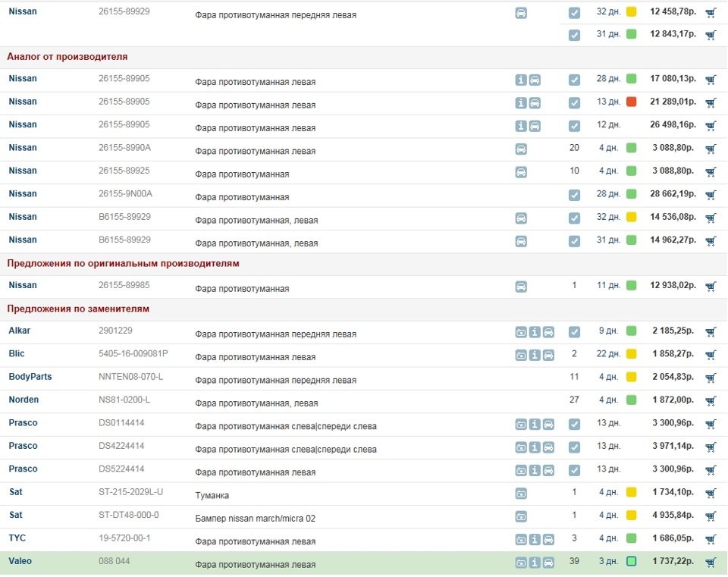Click part number 26155-89925

(x=124, y=171)
